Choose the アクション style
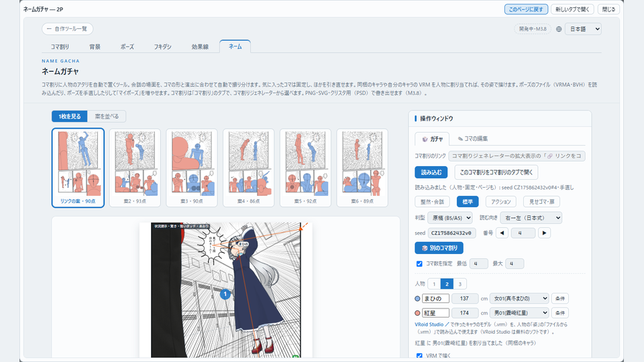Viewport: 644px width, 362px height. tap(500, 202)
